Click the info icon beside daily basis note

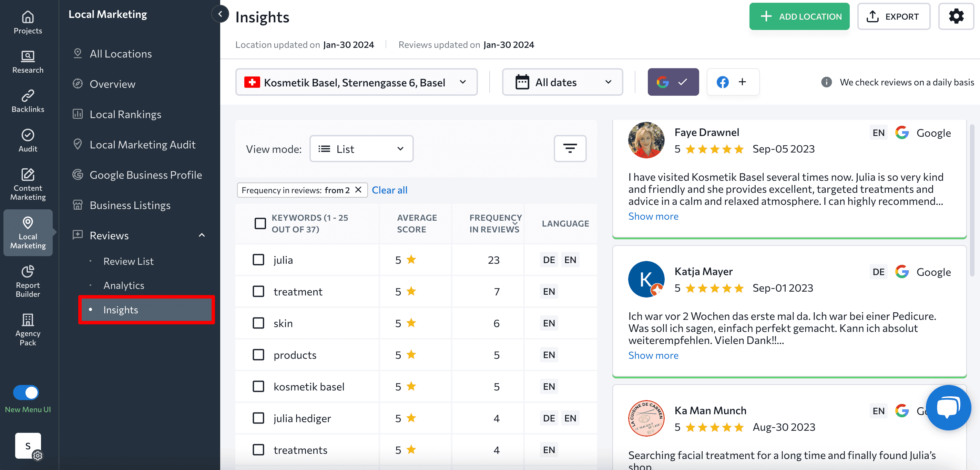tap(826, 82)
